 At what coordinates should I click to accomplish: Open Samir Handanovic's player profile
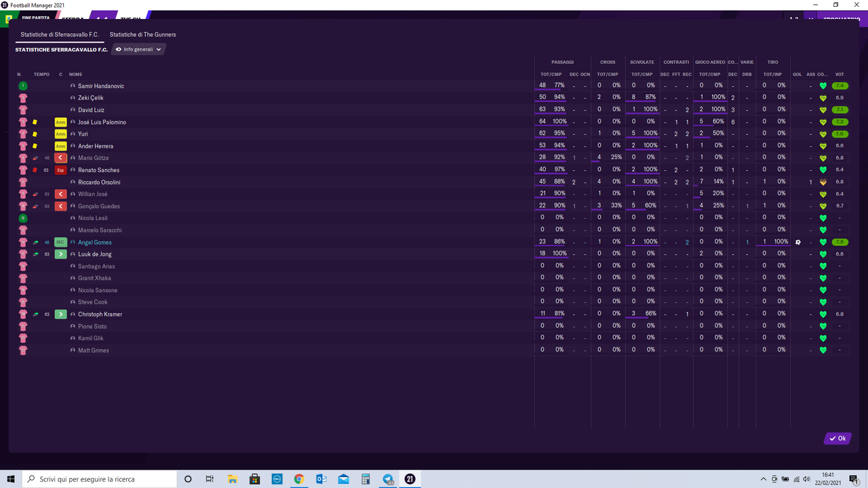101,86
